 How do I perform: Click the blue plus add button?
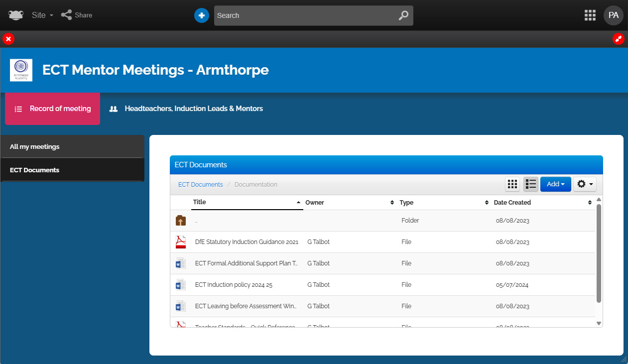click(x=201, y=15)
